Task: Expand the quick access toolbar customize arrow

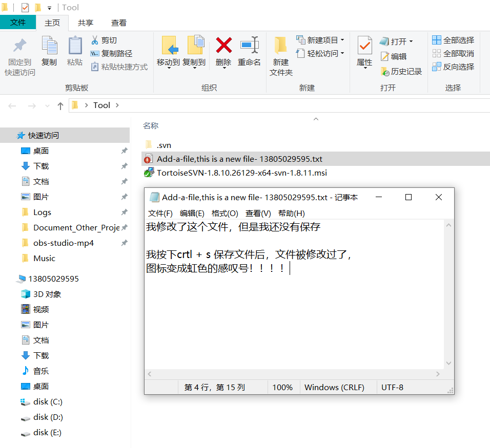Action: click(x=49, y=8)
